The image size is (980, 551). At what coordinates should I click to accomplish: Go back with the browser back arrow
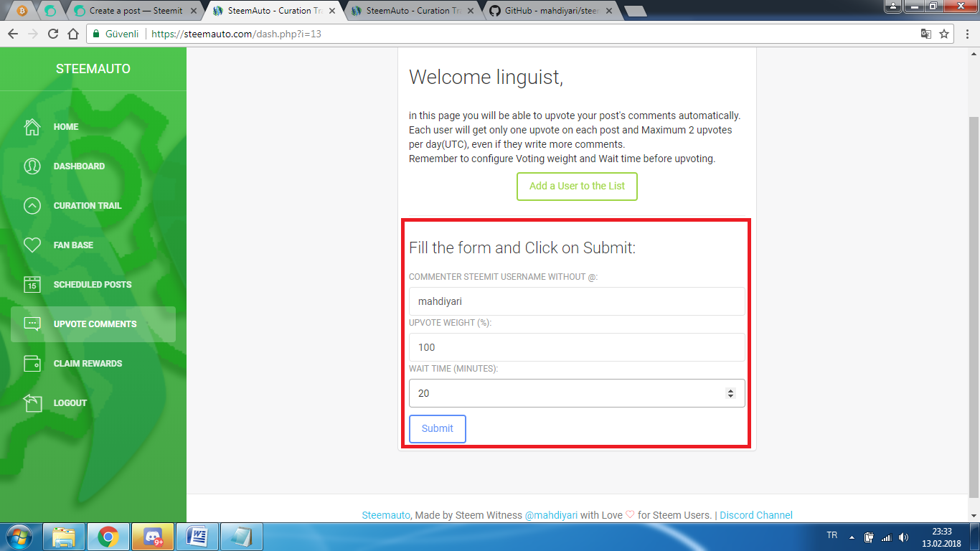pos(13,34)
